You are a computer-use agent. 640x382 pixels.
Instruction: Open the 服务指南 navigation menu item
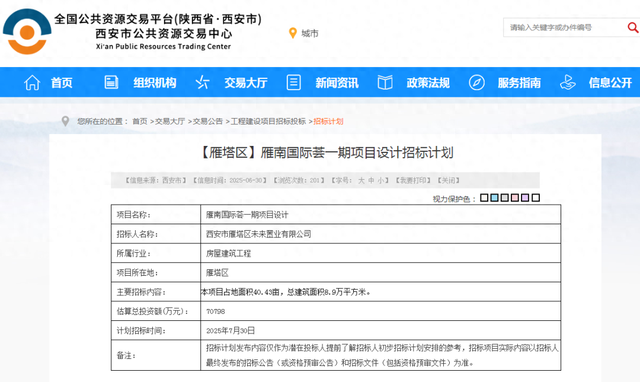pos(519,83)
